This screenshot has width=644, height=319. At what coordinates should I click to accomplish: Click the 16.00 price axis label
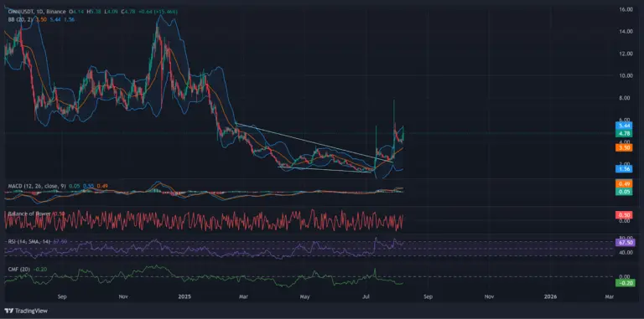626,9
